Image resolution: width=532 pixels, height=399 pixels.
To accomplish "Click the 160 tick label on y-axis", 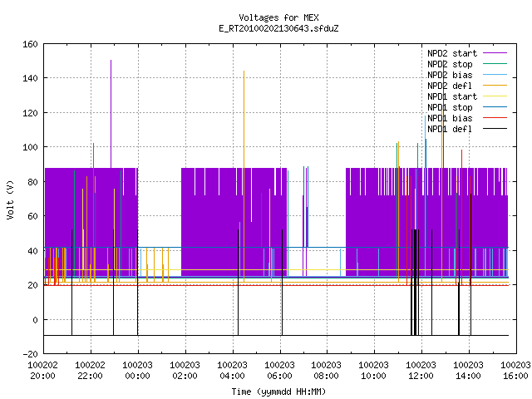I will (30, 44).
